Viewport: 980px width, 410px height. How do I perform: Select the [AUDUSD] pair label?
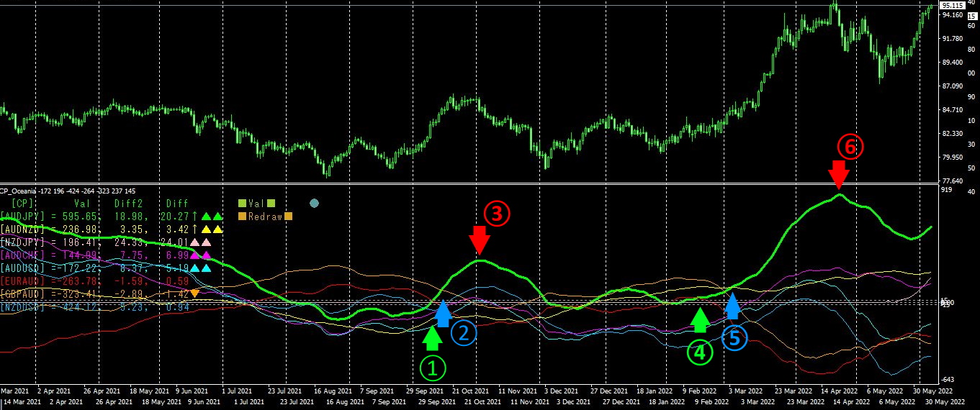click(x=24, y=268)
